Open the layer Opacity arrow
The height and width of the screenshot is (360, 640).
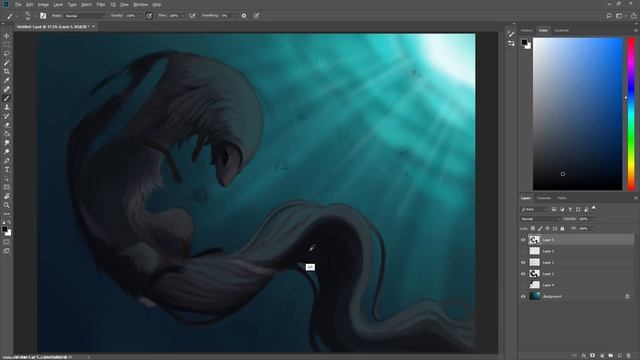pos(592,219)
